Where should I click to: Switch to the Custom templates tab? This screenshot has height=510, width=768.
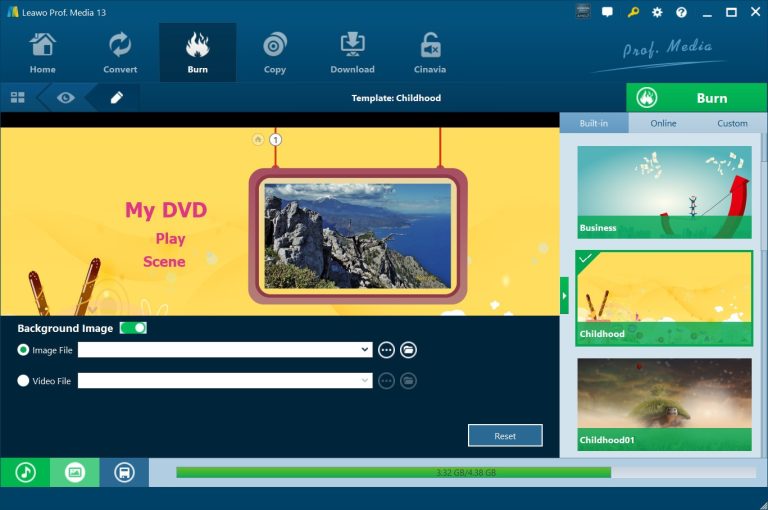732,123
